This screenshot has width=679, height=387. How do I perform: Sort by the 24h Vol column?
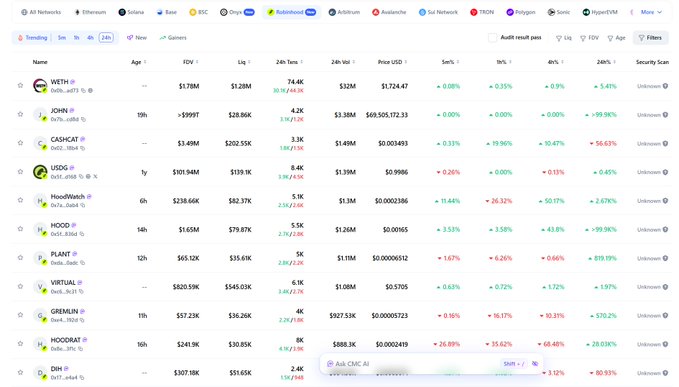click(343, 62)
